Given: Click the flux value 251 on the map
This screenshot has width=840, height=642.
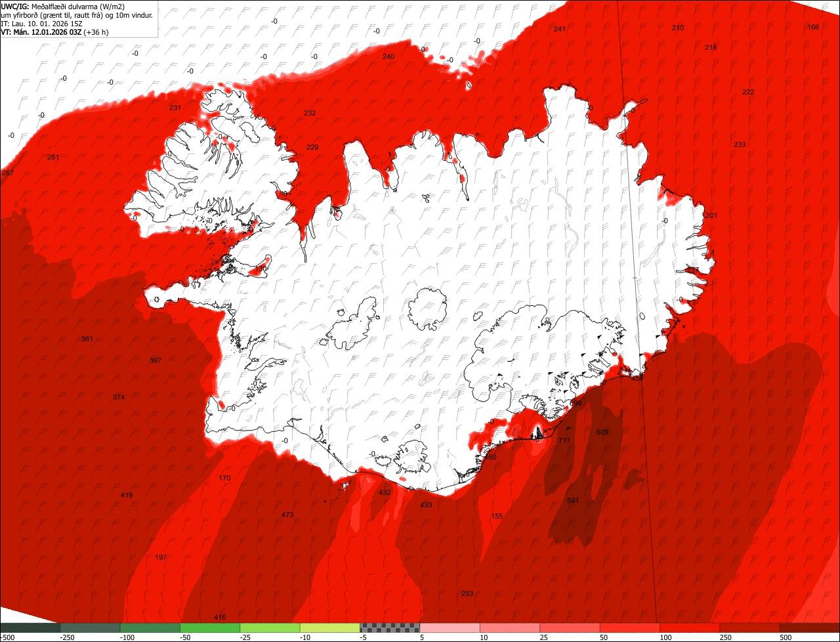Looking at the screenshot, I should coord(53,157).
